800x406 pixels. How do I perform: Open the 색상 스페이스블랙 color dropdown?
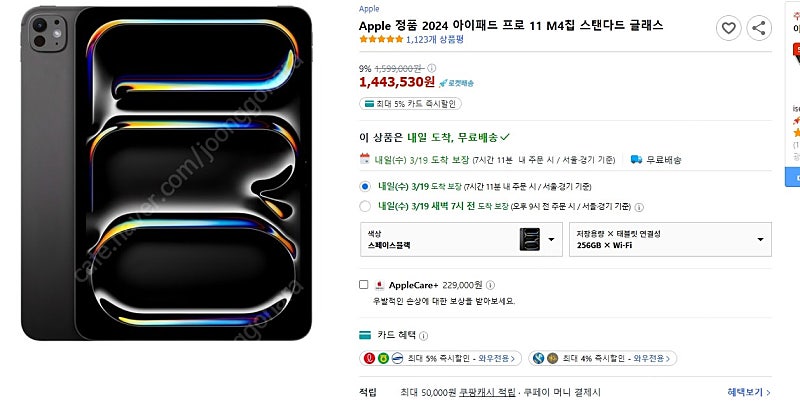pos(460,239)
